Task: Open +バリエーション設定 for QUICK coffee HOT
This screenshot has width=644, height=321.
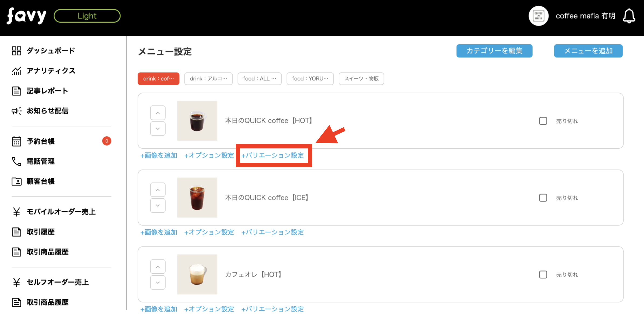Action: click(273, 155)
